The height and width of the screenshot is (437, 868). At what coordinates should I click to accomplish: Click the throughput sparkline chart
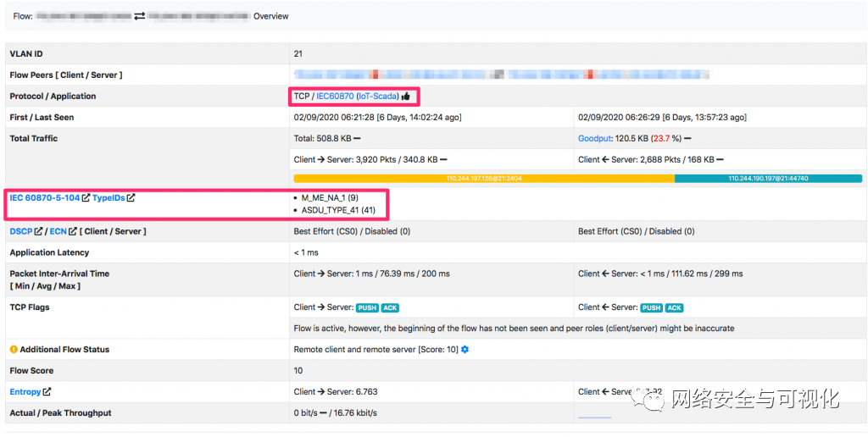pyautogui.click(x=594, y=414)
